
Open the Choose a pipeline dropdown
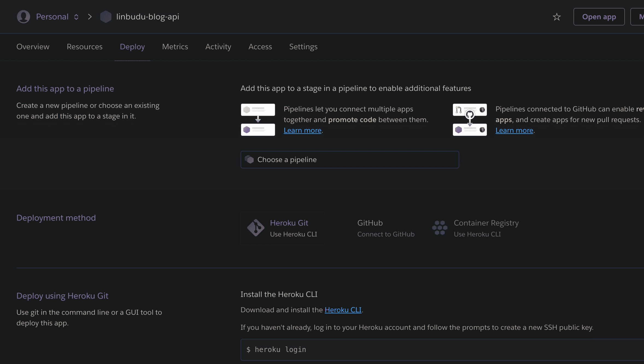350,160
